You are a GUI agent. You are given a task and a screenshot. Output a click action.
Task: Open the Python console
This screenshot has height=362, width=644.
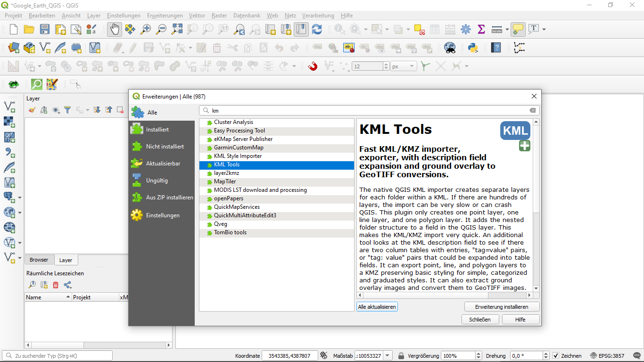473,48
